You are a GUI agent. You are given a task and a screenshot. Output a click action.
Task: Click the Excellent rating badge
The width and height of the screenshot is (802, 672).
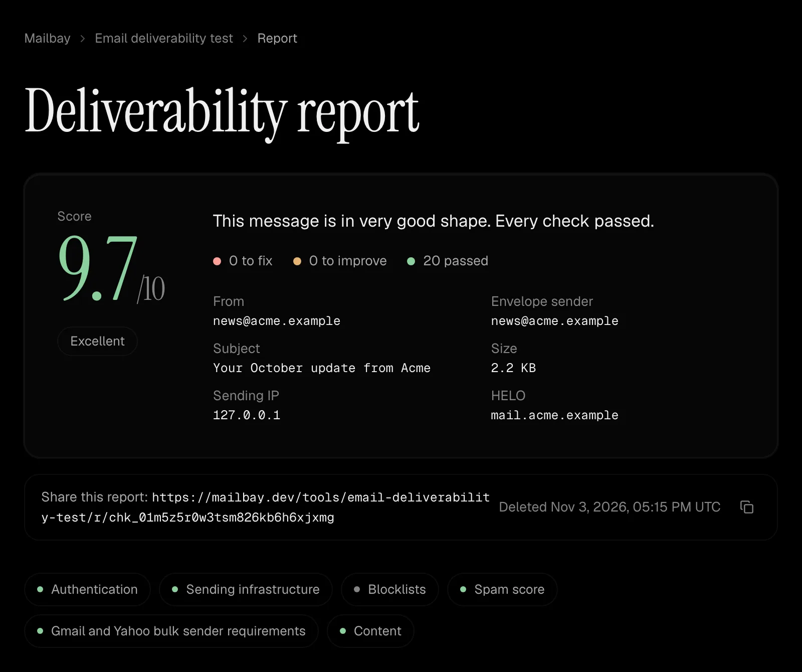pos(97,341)
